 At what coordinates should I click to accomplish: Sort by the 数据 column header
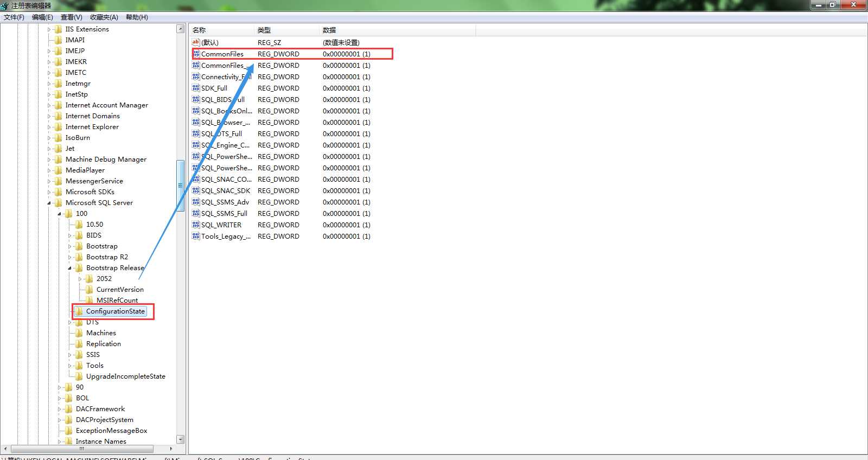397,30
